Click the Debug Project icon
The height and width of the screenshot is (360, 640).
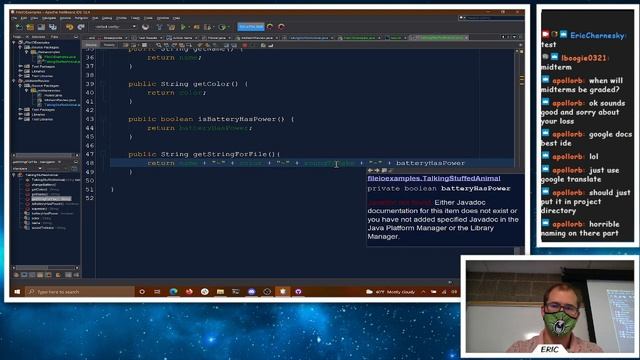196,27
